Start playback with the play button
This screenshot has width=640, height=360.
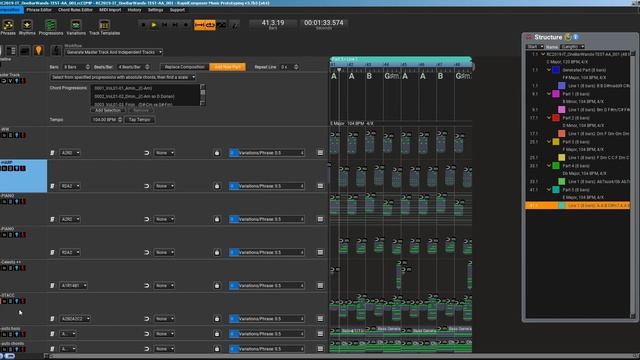154,25
